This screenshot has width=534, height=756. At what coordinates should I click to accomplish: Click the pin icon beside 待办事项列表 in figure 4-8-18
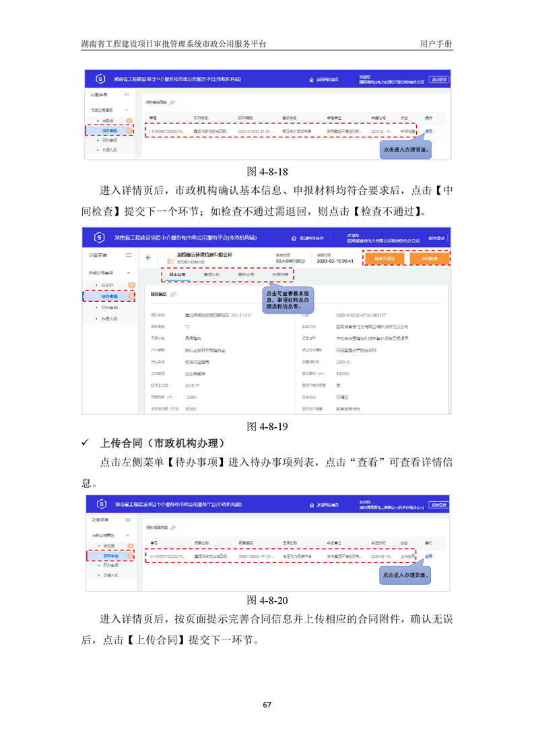[x=172, y=102]
